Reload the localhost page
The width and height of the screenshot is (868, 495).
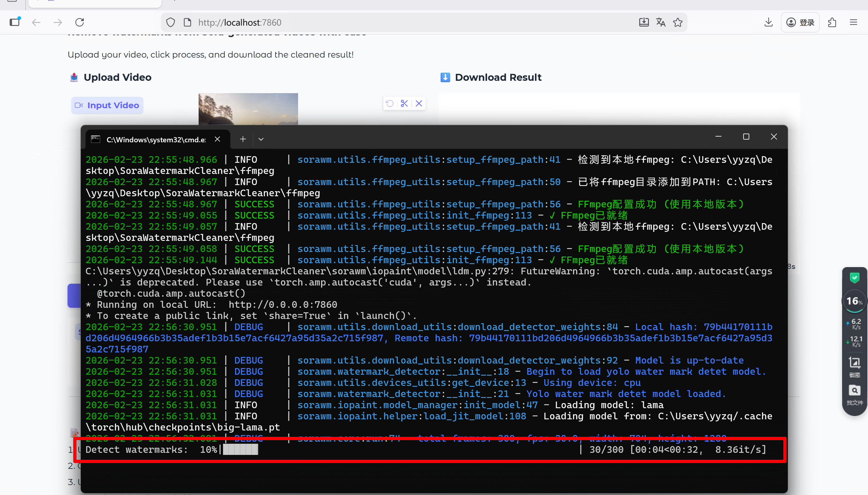80,22
